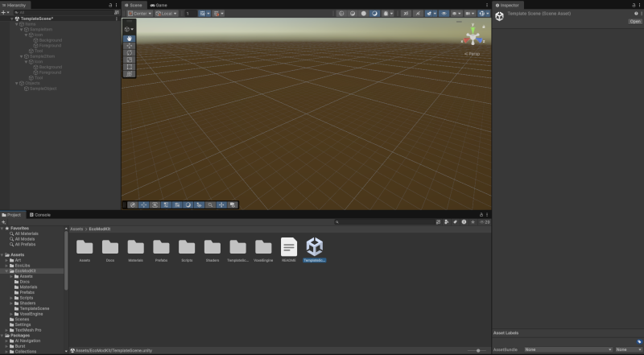The width and height of the screenshot is (644, 355).
Task: Click the asset label tag icon
Action: (x=639, y=341)
